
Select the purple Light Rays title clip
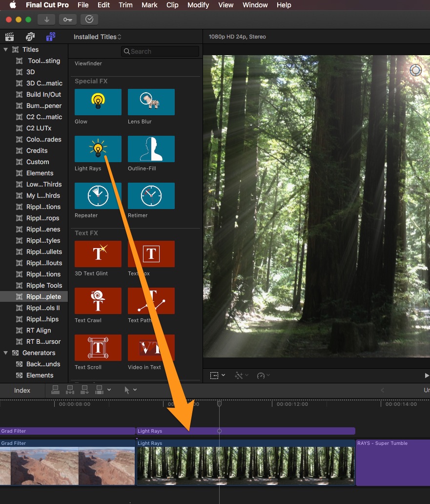[x=246, y=431]
